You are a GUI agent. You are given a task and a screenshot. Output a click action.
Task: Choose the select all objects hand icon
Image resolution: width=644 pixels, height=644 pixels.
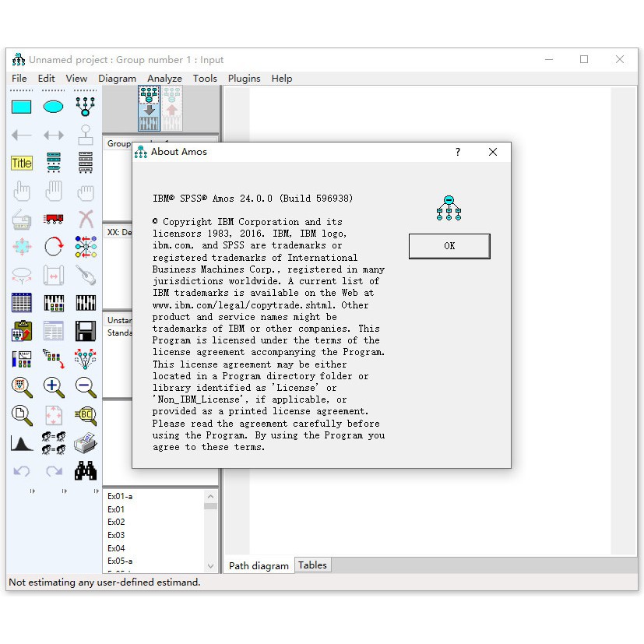tap(54, 191)
